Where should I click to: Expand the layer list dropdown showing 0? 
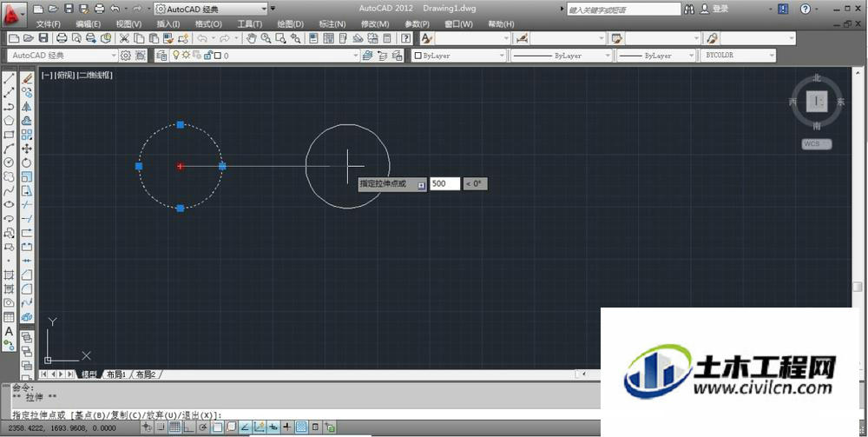pyautogui.click(x=356, y=56)
